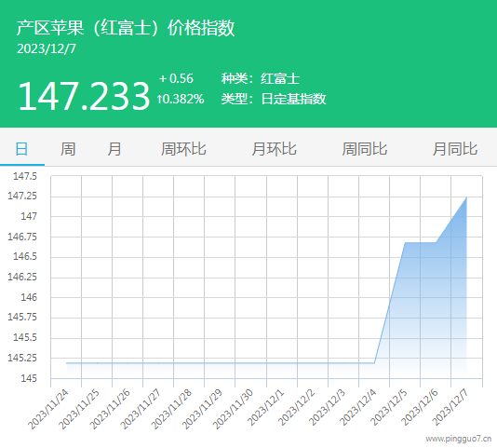Image resolution: width=497 pixels, height=448 pixels.
Task: Click the 2023/11/24 x-axis date label
Action: click(x=47, y=410)
